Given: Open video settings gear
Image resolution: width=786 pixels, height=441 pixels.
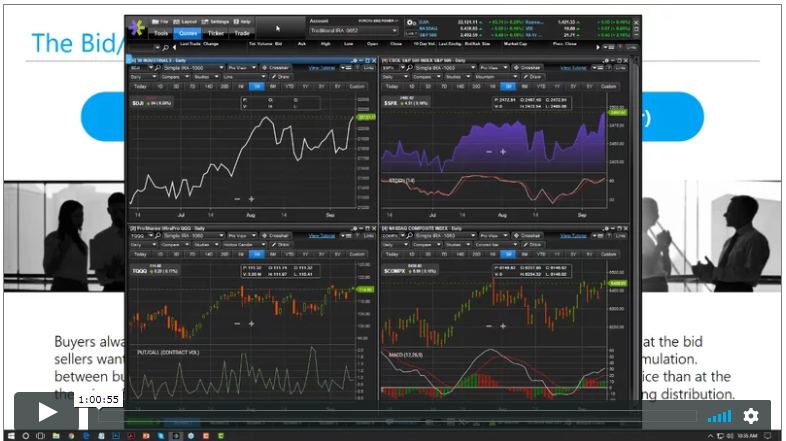Looking at the screenshot, I should (x=751, y=415).
